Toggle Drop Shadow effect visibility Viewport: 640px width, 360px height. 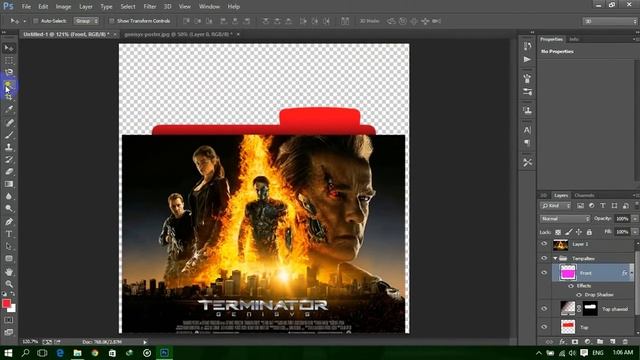[579, 295]
